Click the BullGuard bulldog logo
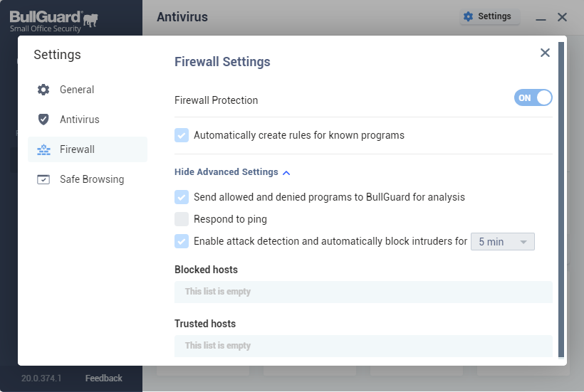The width and height of the screenshot is (584, 392). (x=90, y=20)
